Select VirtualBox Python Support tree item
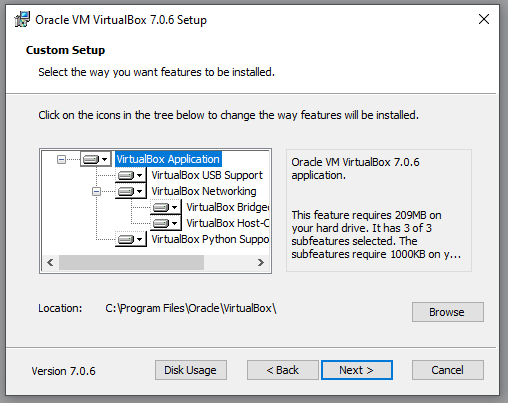Image resolution: width=508 pixels, height=403 pixels. click(x=210, y=239)
